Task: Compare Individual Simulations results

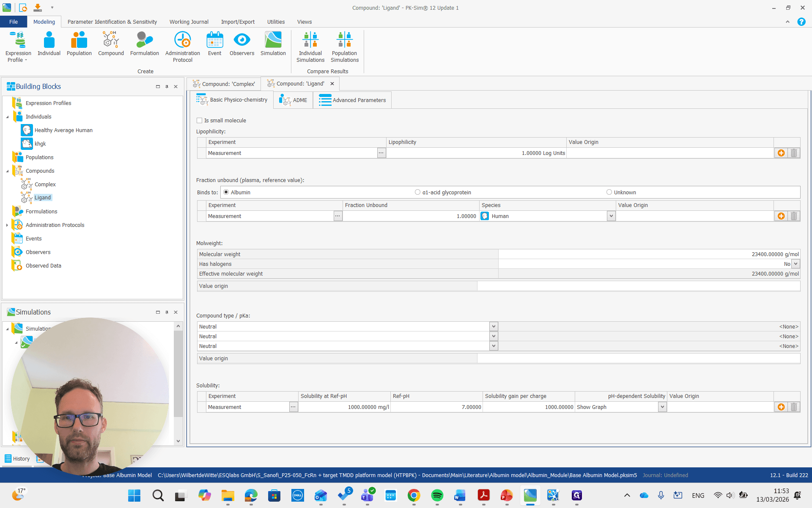Action: (x=310, y=47)
